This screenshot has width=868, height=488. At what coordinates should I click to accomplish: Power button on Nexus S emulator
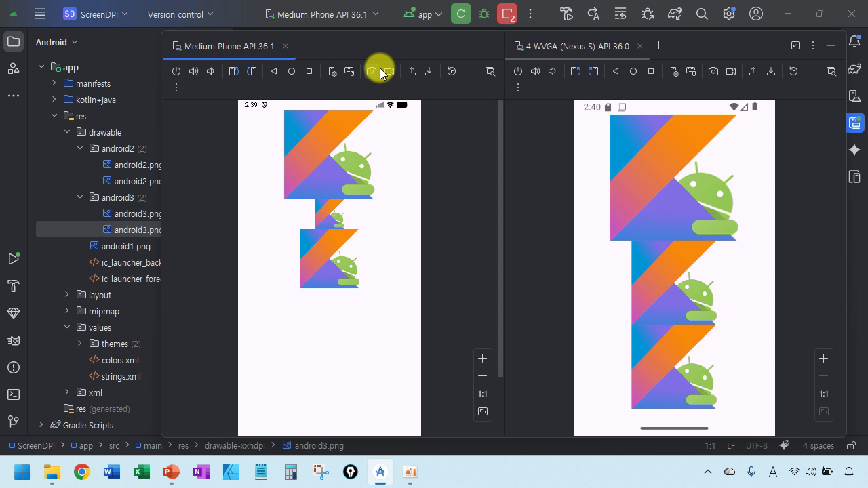pyautogui.click(x=518, y=71)
